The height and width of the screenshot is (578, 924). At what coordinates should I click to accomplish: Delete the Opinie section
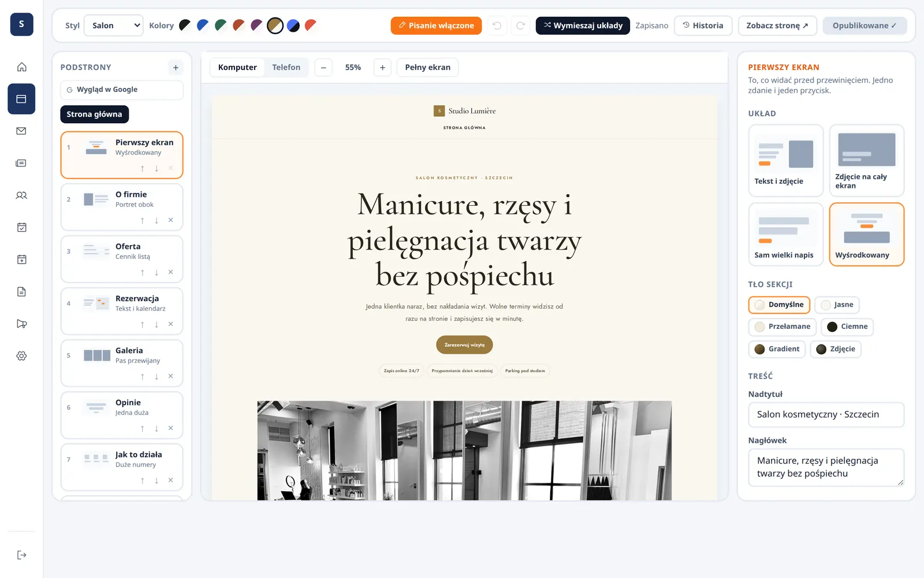click(x=171, y=428)
